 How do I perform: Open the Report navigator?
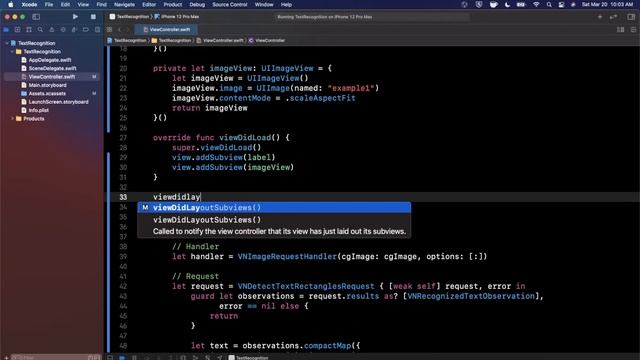97,29
